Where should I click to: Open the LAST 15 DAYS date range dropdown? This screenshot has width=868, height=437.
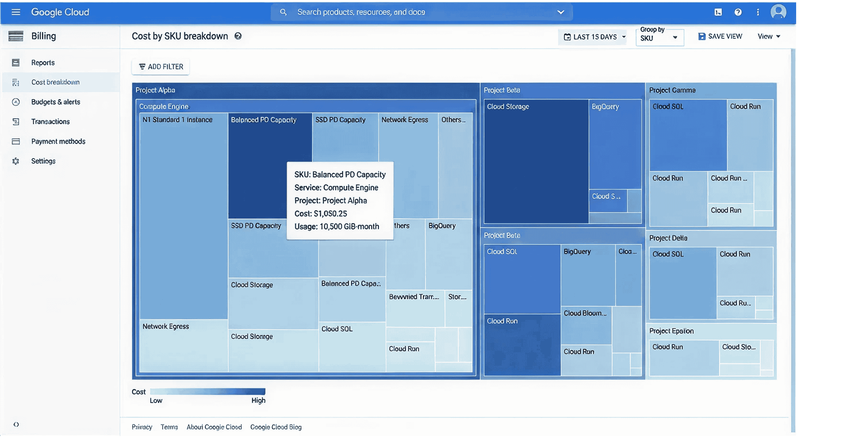tap(595, 37)
